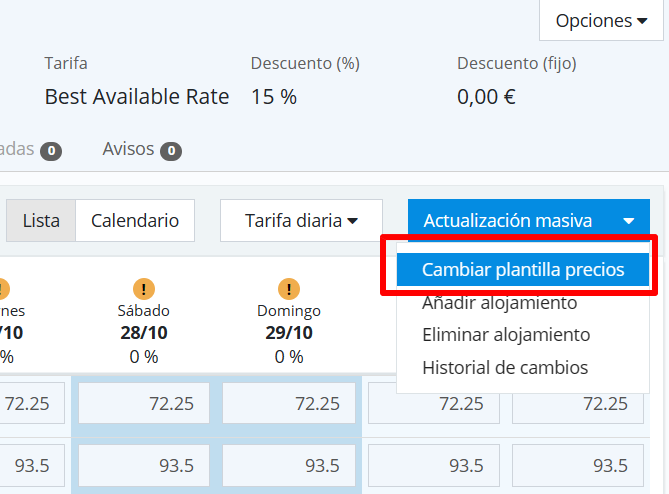The image size is (669, 494).
Task: Switch to Lista view
Action: 41,221
